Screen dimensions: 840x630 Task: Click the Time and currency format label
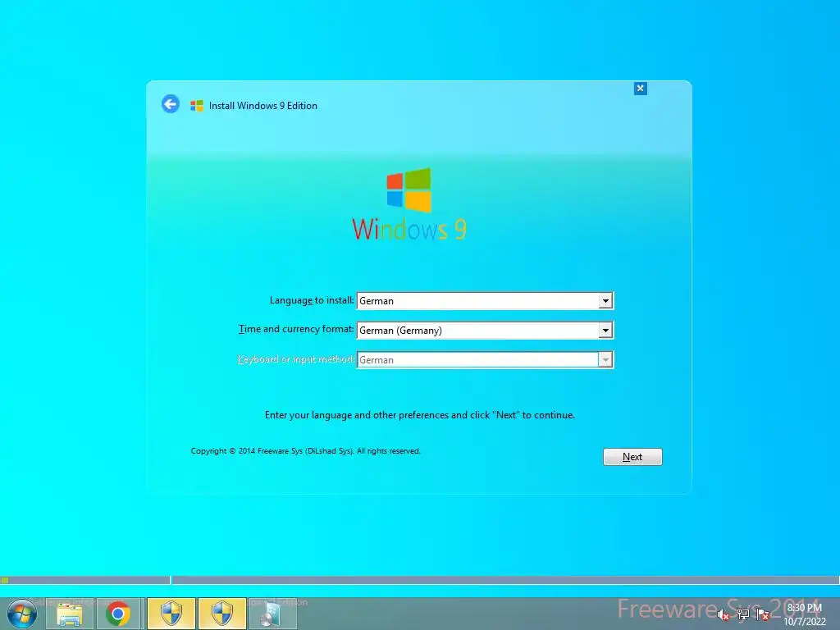[295, 329]
